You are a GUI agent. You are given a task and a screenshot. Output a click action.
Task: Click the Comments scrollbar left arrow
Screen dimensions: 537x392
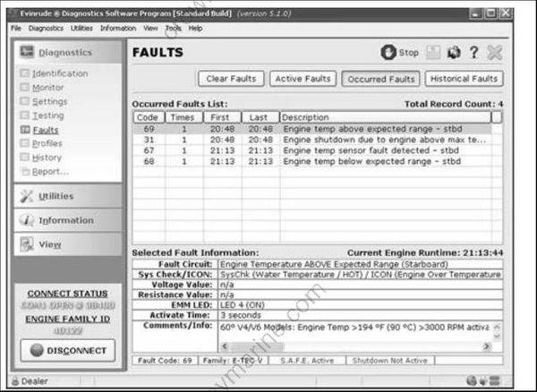[x=225, y=347]
